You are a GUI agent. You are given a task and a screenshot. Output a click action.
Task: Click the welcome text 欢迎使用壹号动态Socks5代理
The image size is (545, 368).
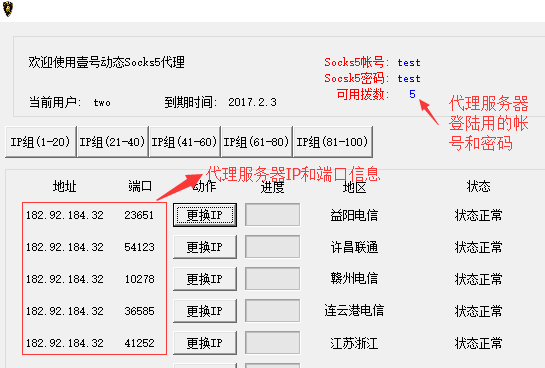point(106,63)
